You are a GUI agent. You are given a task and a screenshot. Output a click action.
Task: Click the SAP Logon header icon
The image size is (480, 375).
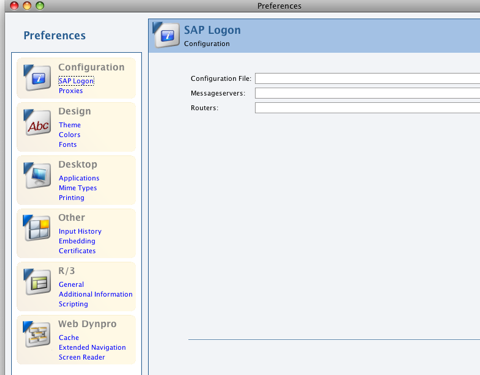[x=166, y=35]
